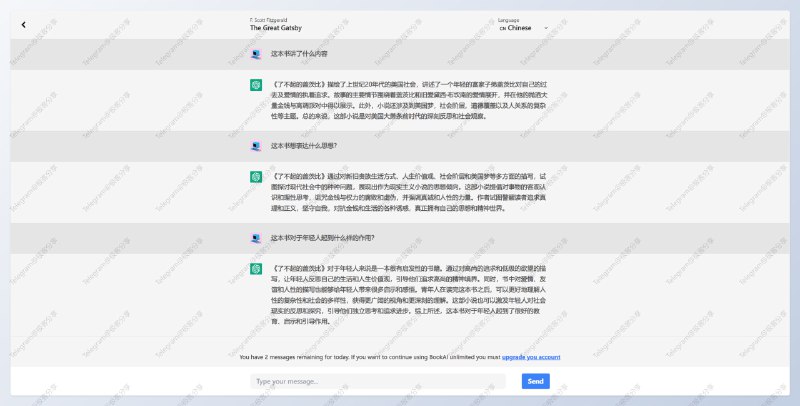This screenshot has width=800, height=406.
Task: Click the user avatar beside "这本书对于年轻人起到什么样的作用?"
Action: coord(256,238)
